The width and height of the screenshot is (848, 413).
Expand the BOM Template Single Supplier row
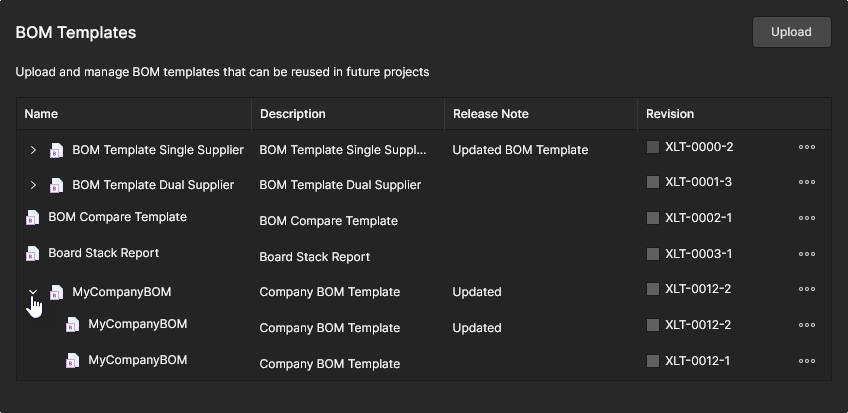[x=33, y=150]
